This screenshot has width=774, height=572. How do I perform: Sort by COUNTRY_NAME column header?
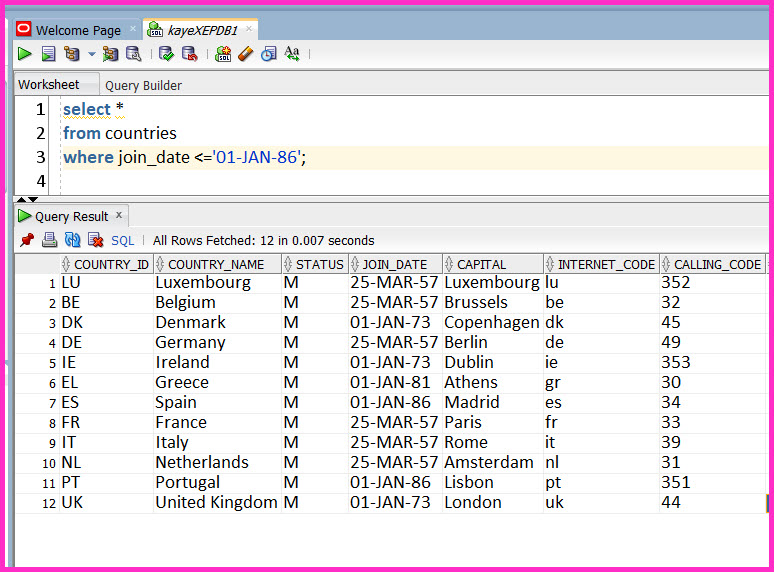pos(217,265)
